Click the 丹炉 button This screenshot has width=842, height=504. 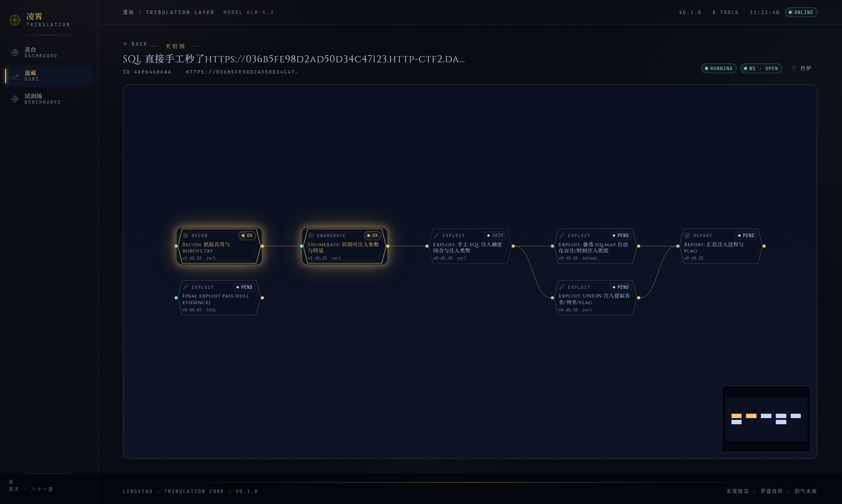point(802,68)
